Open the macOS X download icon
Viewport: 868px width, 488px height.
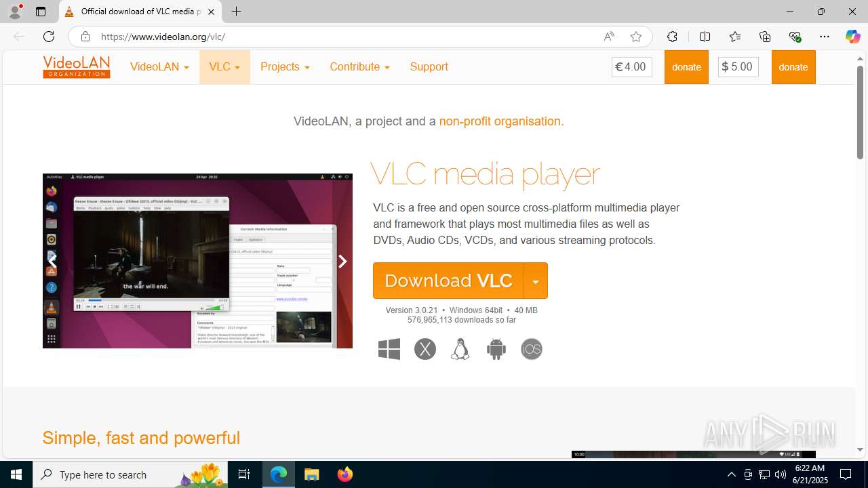click(x=425, y=349)
